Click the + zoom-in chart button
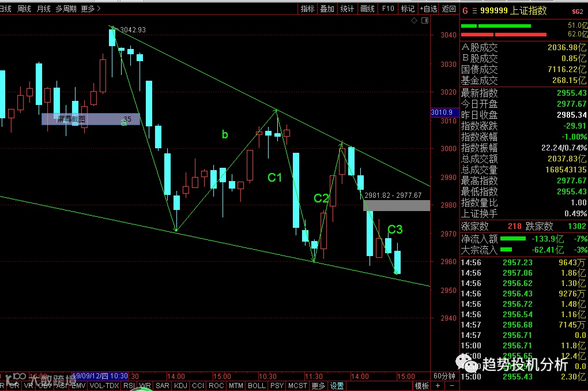This screenshot has height=391, width=588. pos(437,386)
